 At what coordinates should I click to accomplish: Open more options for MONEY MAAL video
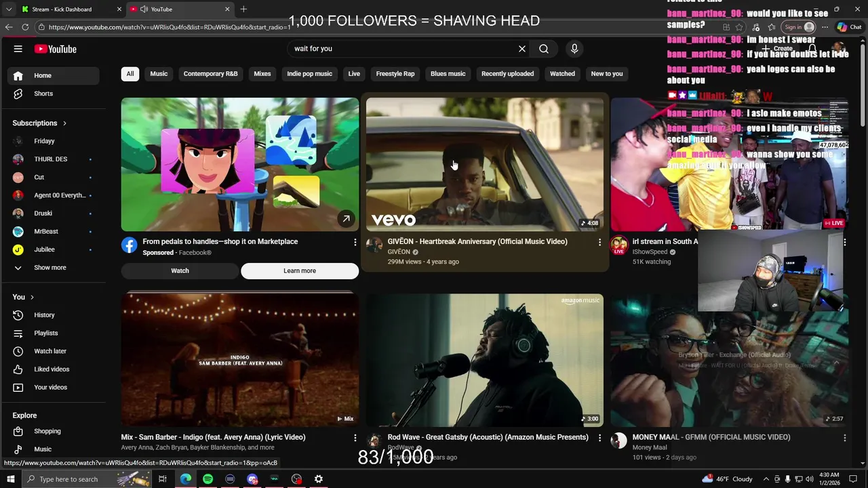844,438
